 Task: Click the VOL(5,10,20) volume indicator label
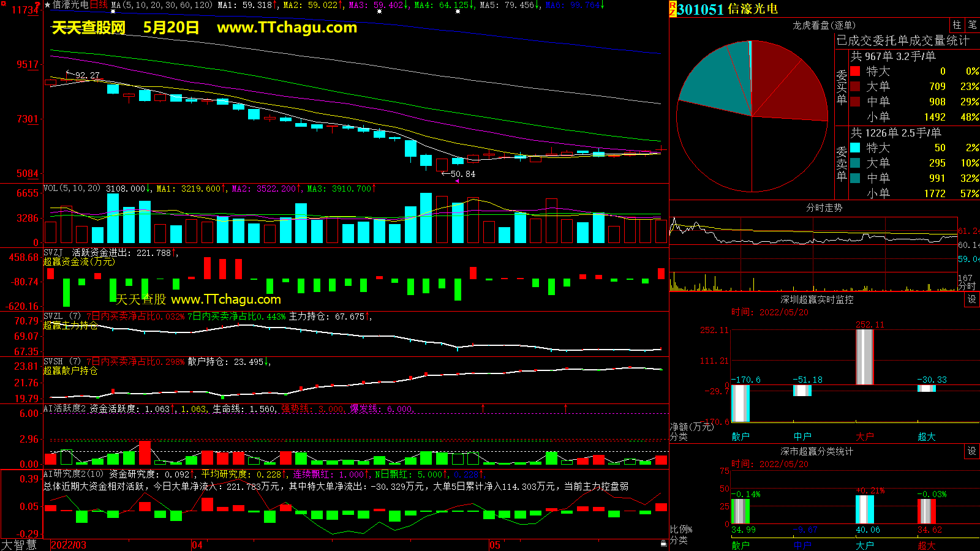click(72, 189)
